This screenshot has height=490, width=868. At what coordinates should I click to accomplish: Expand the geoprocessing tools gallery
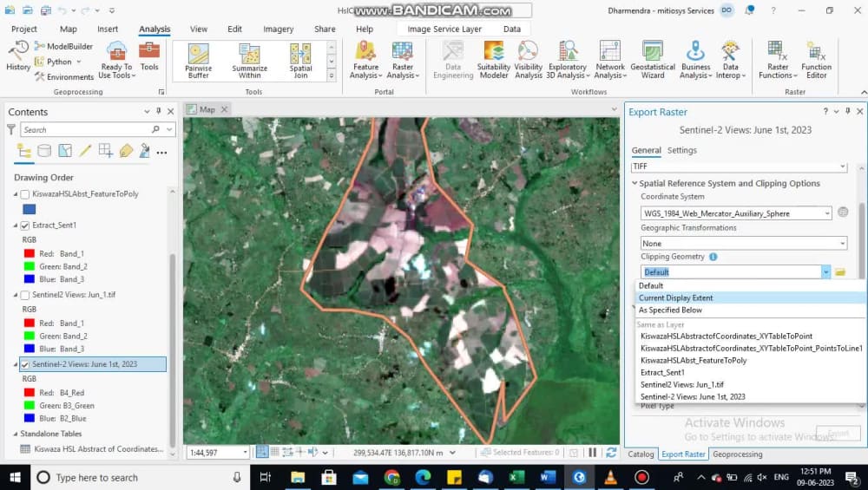[x=332, y=75]
